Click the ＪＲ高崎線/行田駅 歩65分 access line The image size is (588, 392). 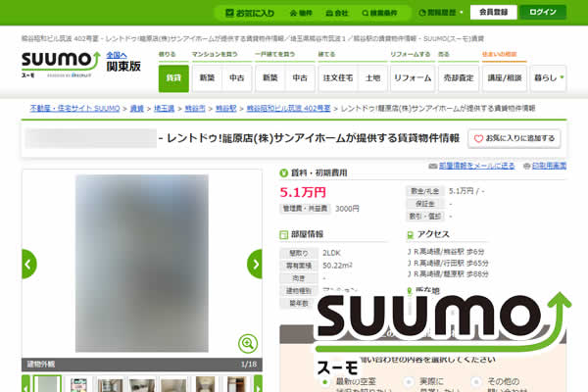tap(448, 263)
